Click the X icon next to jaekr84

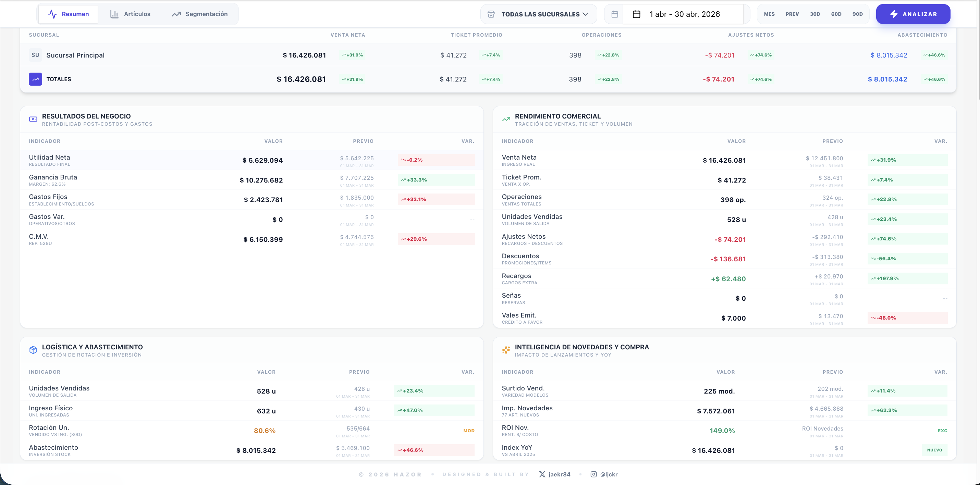542,474
